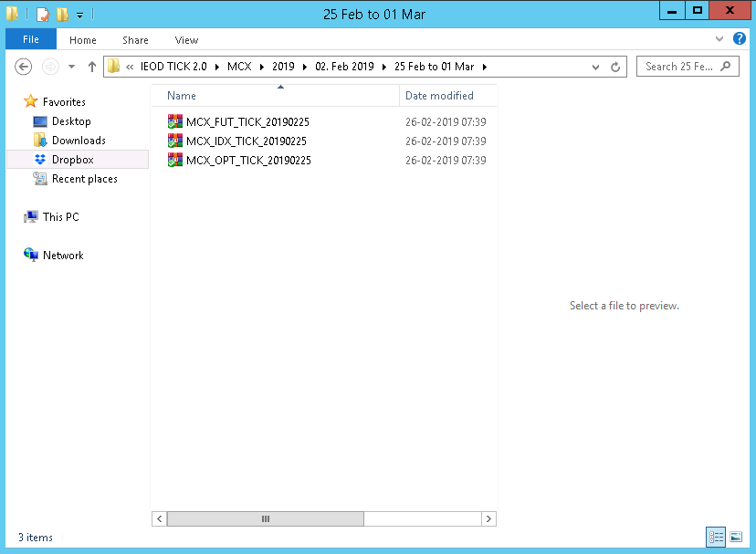Navigate to MCX breadcrumb folder
The width and height of the screenshot is (756, 554).
coord(239,67)
